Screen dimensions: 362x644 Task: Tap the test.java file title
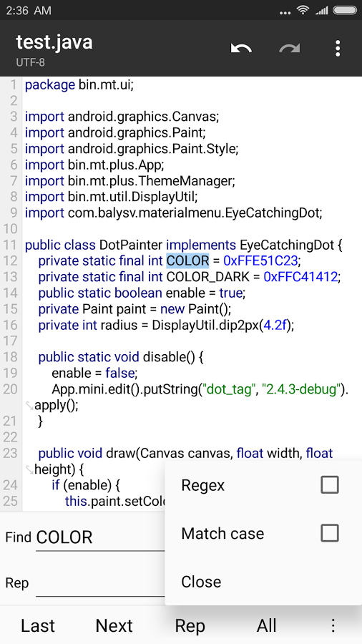(54, 42)
